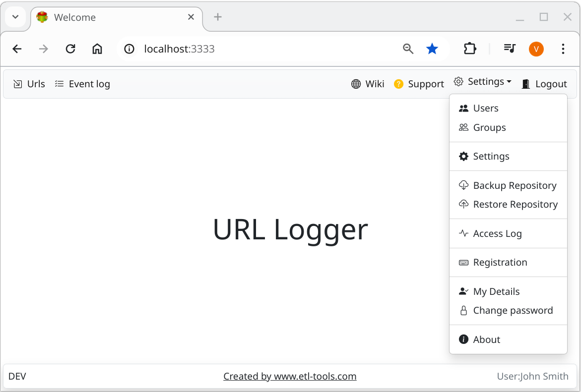Choose Backup Repository menu entry
Viewport: 581px width, 392px height.
(x=508, y=185)
